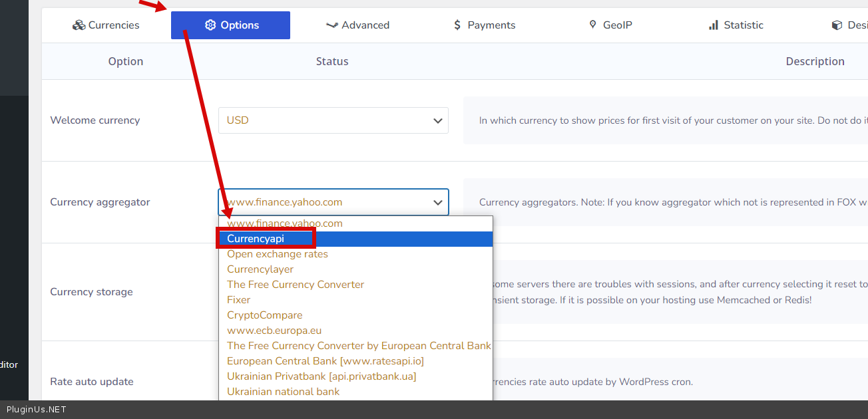The height and width of the screenshot is (419, 868).
Task: Click the Design tab cube icon
Action: pos(837,25)
